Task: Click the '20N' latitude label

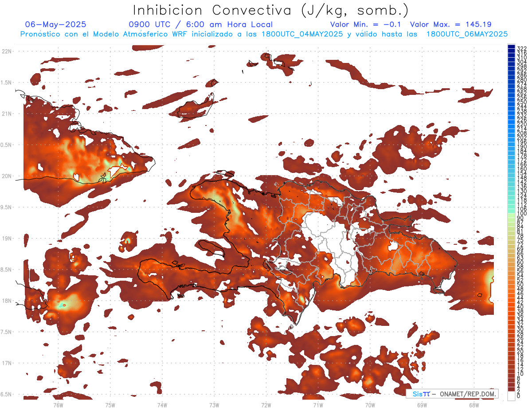Action: pyautogui.click(x=7, y=176)
